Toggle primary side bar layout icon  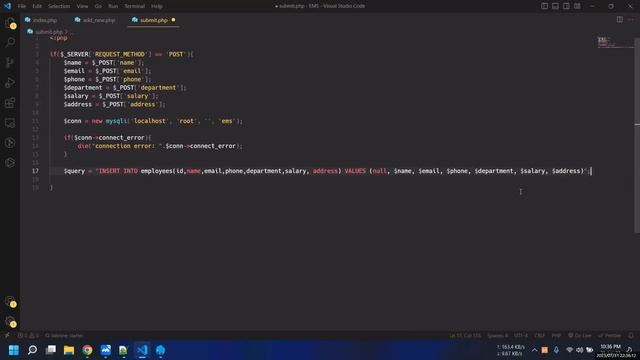[544, 6]
